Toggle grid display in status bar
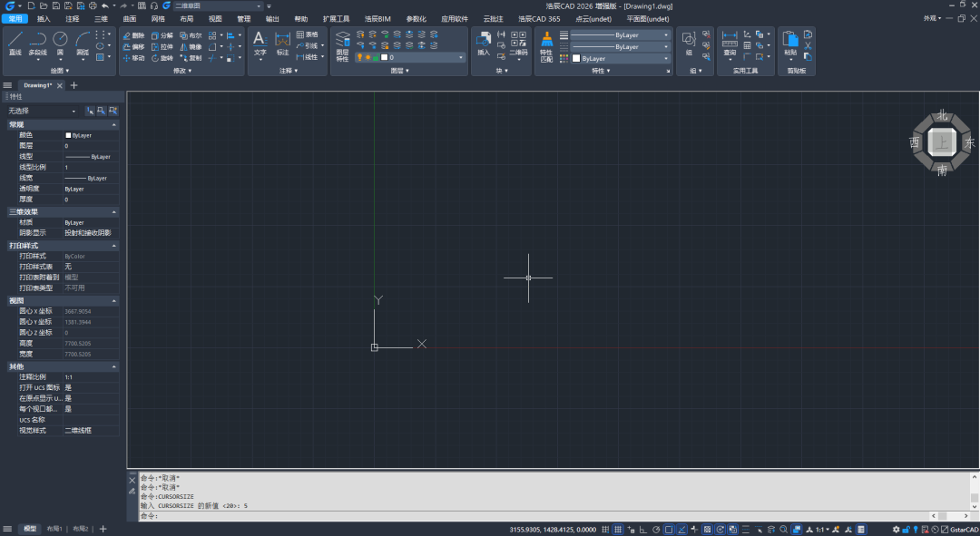Viewport: 980px width, 536px height. [618, 529]
